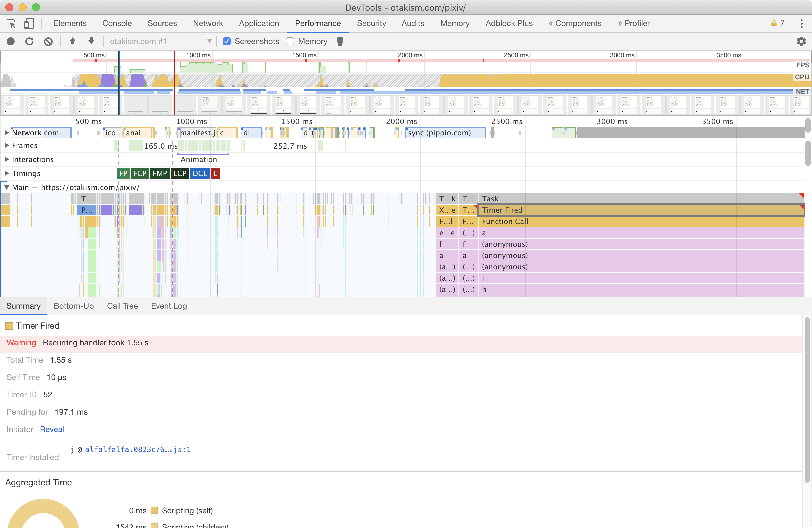This screenshot has width=812, height=528.
Task: Collapse the Main thread track
Action: pyautogui.click(x=6, y=187)
